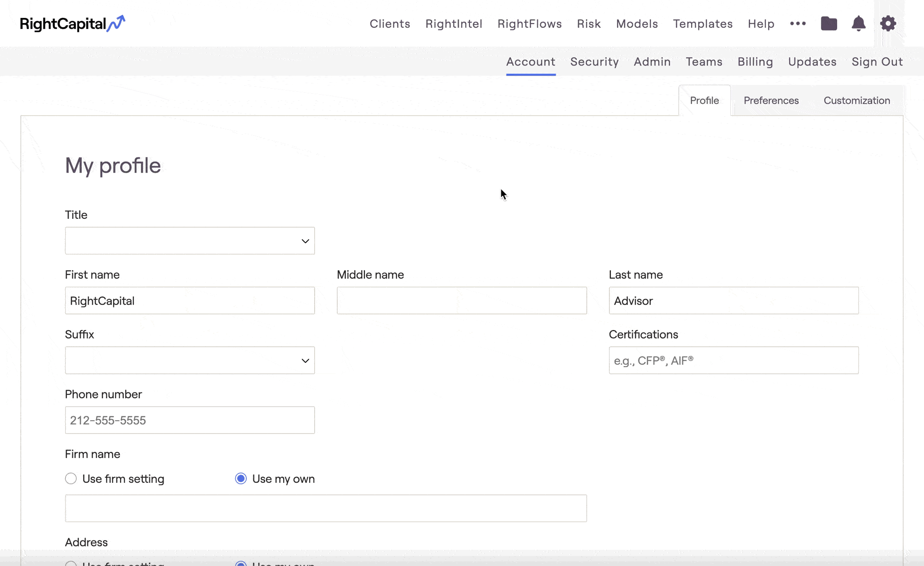Open notifications bell icon
The image size is (924, 566).
(x=858, y=24)
